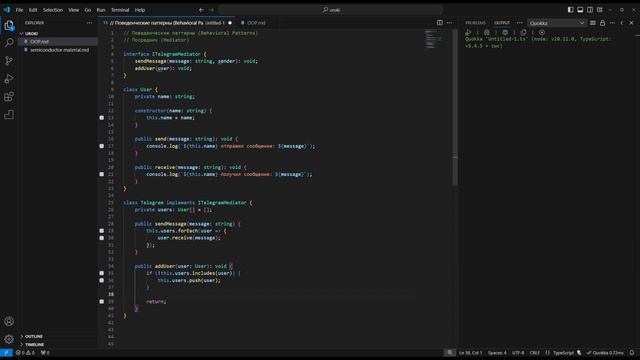
Task: Open the Quokka output channel dropdown
Action: (557, 23)
